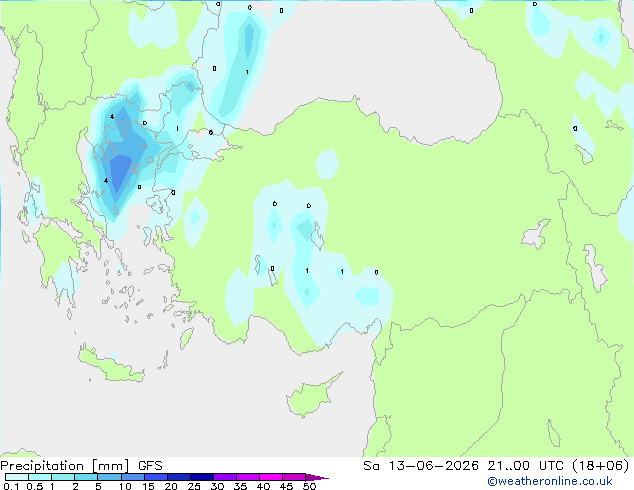Click the 'Precipitation [mm] GFS' title text
The height and width of the screenshot is (490, 634).
tap(81, 466)
